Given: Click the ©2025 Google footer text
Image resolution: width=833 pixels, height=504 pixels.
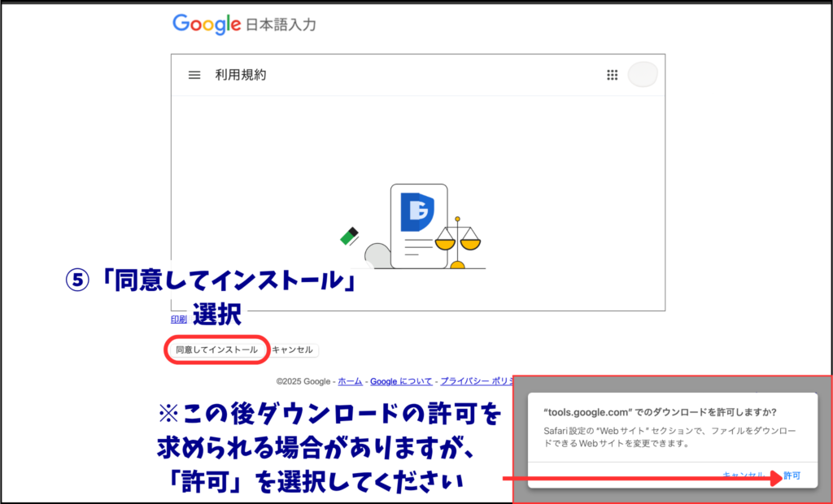Looking at the screenshot, I should click(303, 381).
